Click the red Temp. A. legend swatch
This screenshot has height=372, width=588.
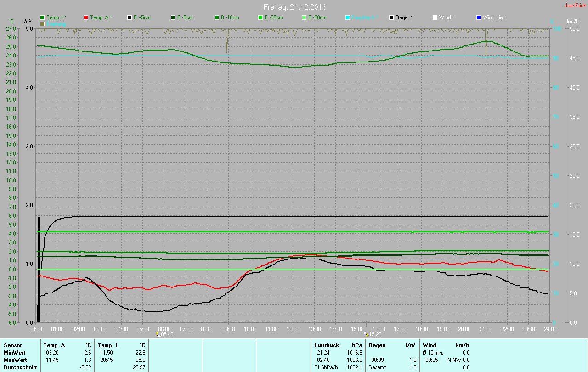click(86, 17)
